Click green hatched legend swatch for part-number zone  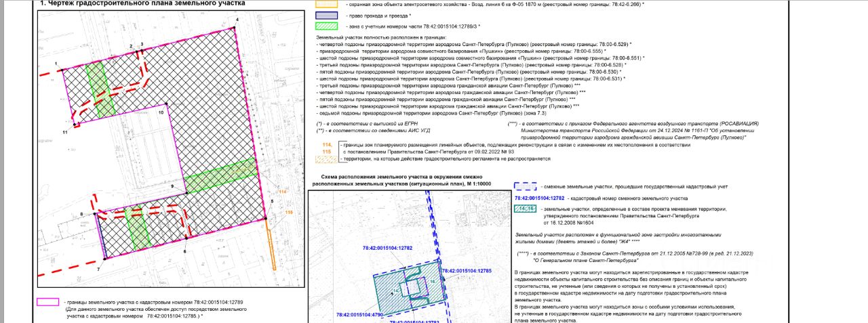click(328, 26)
